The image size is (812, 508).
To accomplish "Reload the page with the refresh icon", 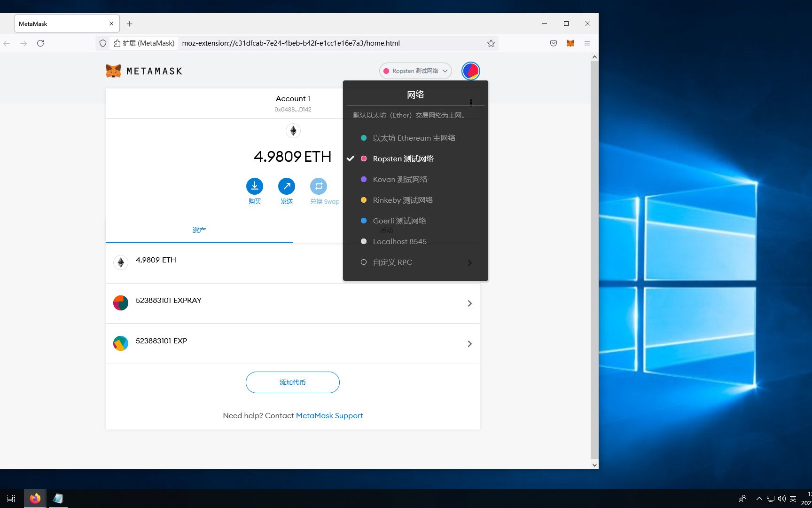I will 40,43.
